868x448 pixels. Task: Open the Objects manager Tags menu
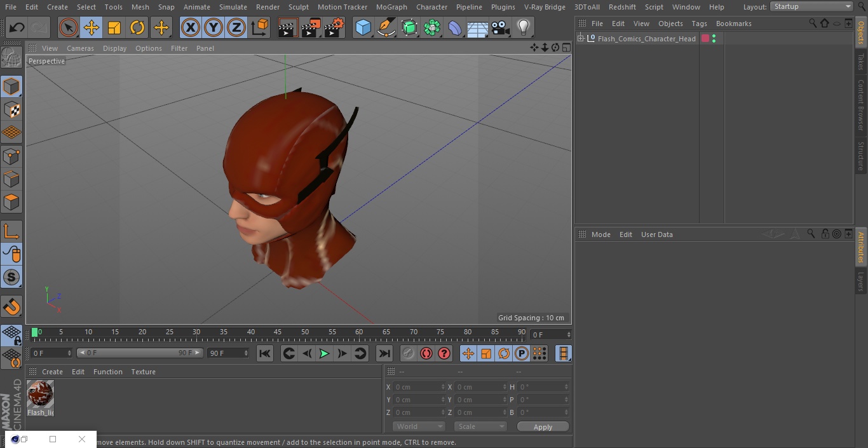pos(699,24)
